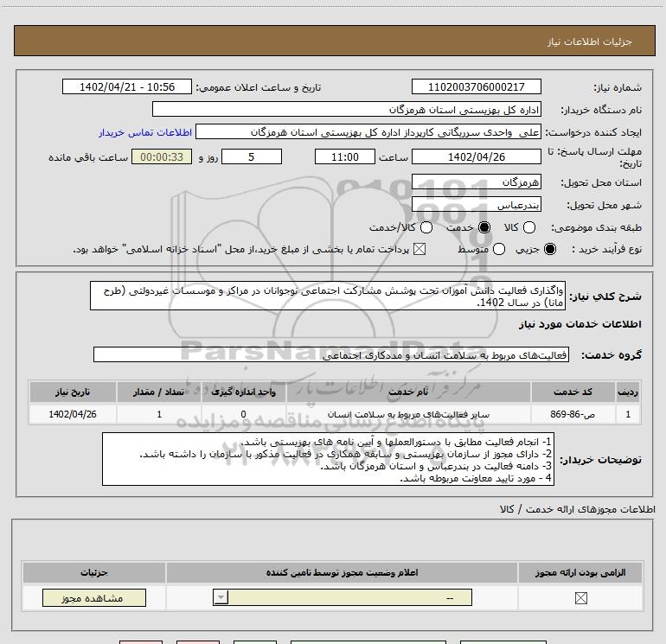
Task: Click the تاریخ نیاز column header
Action: (x=73, y=392)
